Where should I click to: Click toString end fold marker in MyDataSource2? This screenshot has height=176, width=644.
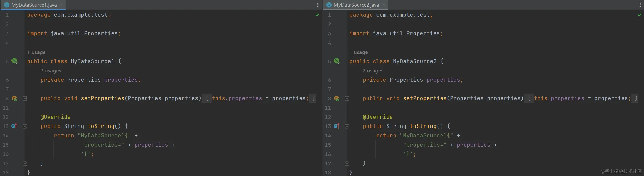pos(347,163)
